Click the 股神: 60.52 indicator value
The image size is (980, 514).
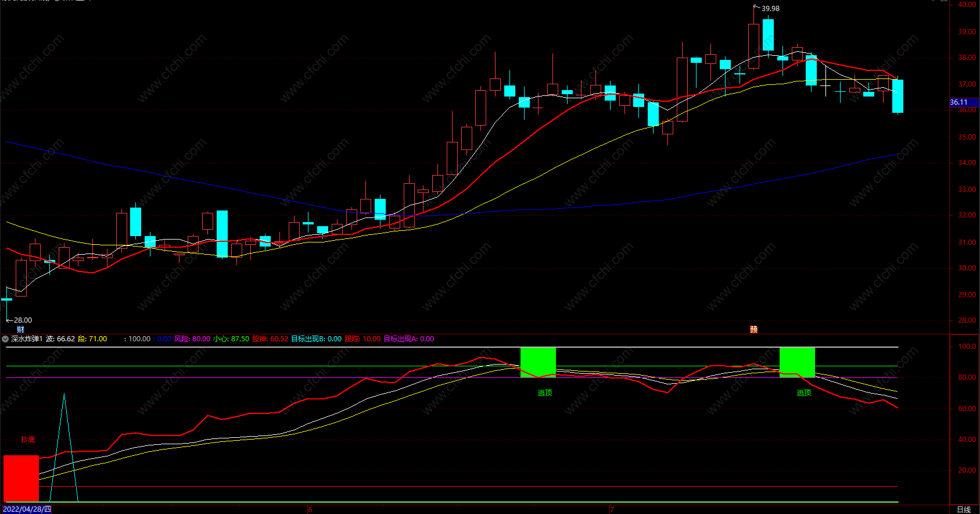pos(270,339)
